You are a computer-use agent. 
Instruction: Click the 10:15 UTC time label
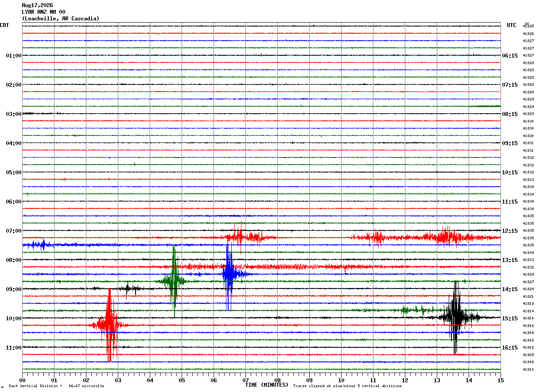pyautogui.click(x=510, y=173)
